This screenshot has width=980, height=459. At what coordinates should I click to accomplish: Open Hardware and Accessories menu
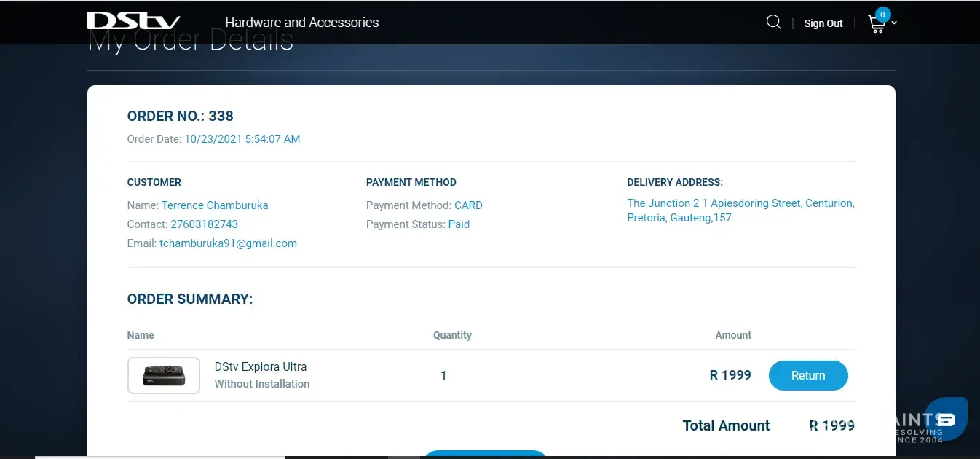[301, 23]
